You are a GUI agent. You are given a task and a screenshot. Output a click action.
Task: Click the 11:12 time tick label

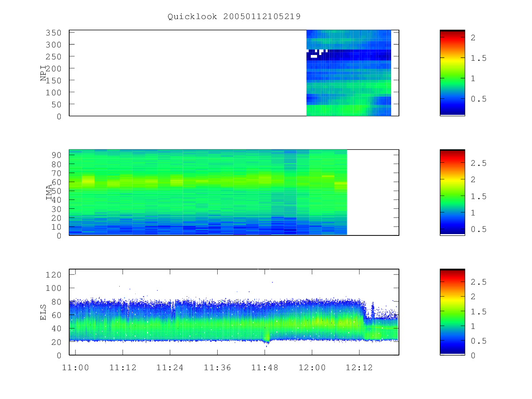[x=123, y=368]
